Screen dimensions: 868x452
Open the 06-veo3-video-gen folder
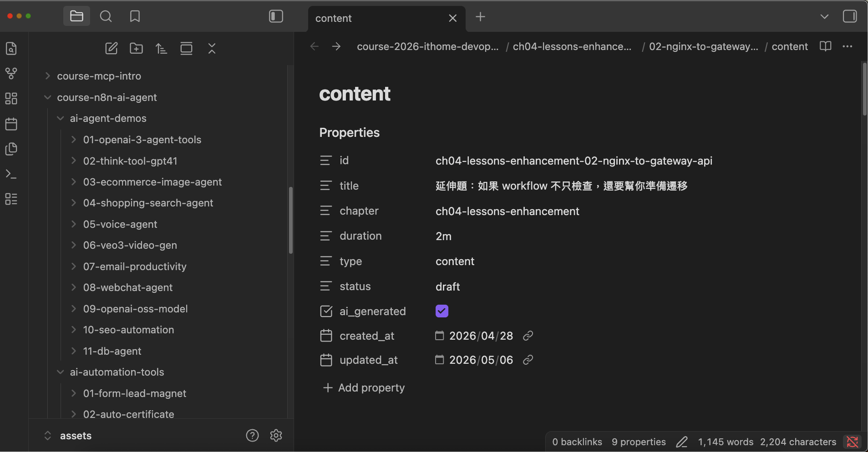pyautogui.click(x=130, y=245)
